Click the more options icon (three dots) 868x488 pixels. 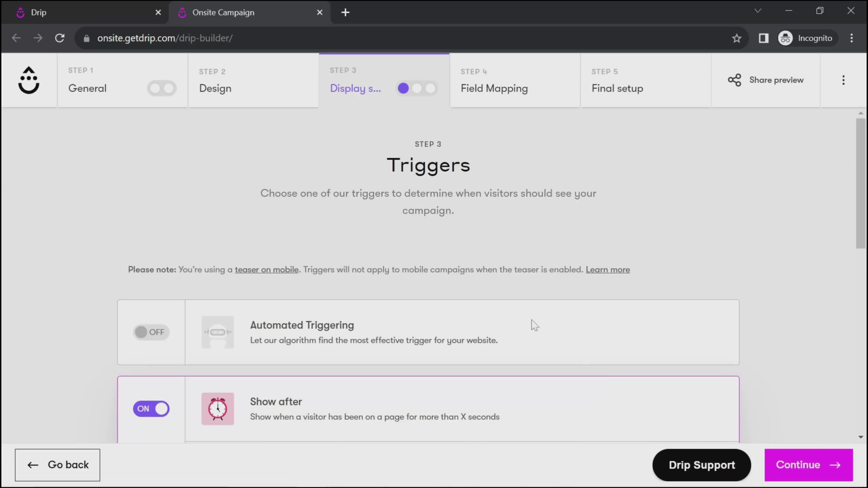pos(846,79)
